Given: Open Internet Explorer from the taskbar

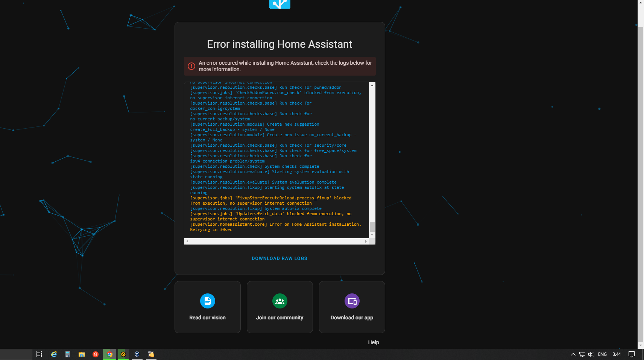Looking at the screenshot, I should click(53, 354).
